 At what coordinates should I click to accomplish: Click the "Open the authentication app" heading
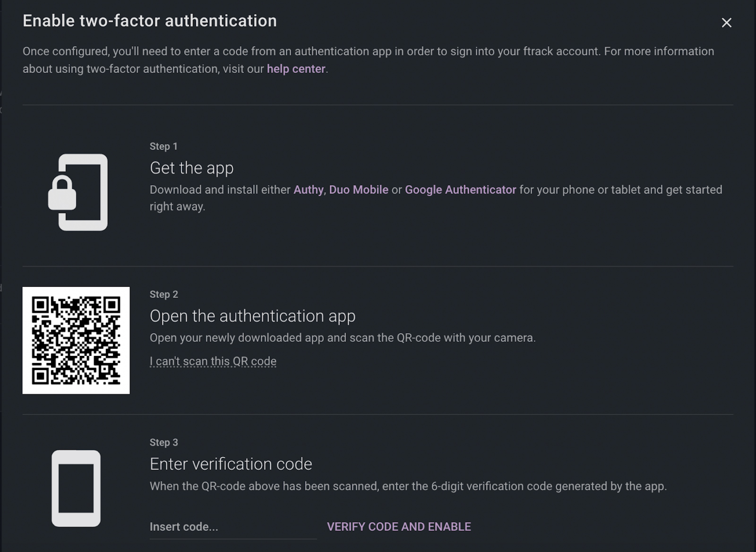pyautogui.click(x=253, y=316)
